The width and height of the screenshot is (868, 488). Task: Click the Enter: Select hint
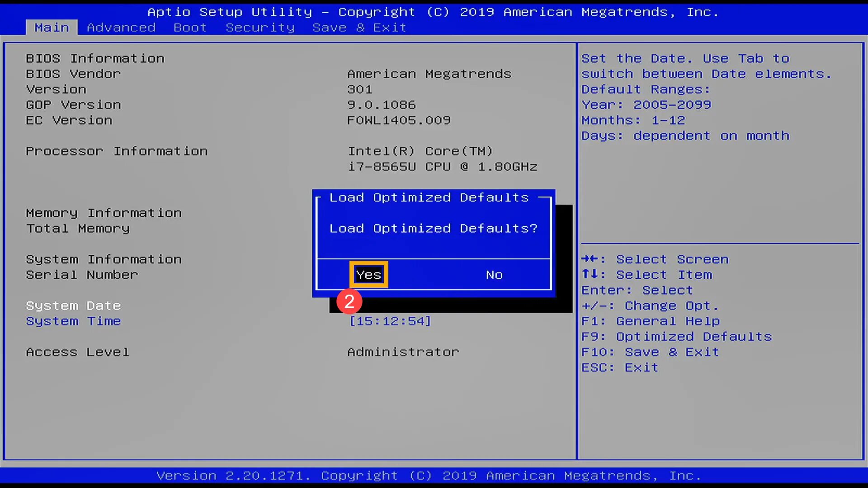coord(637,290)
